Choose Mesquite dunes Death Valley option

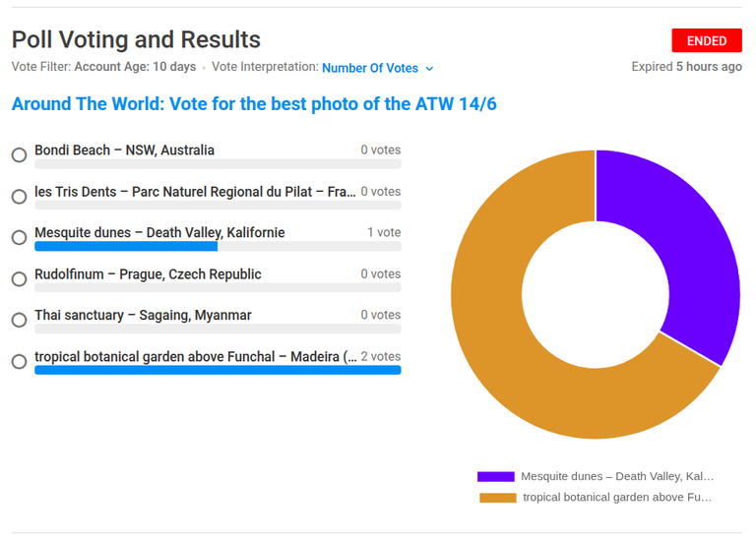click(x=20, y=237)
